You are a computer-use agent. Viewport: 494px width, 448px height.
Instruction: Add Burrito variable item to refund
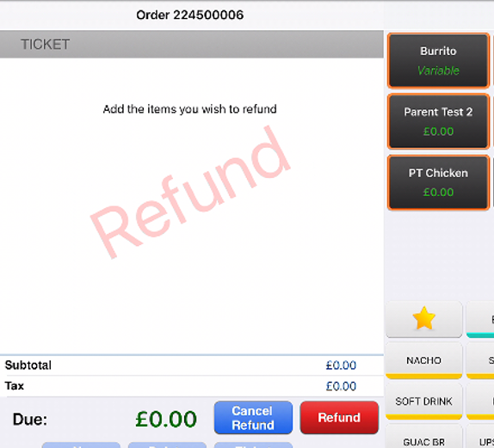pyautogui.click(x=438, y=60)
